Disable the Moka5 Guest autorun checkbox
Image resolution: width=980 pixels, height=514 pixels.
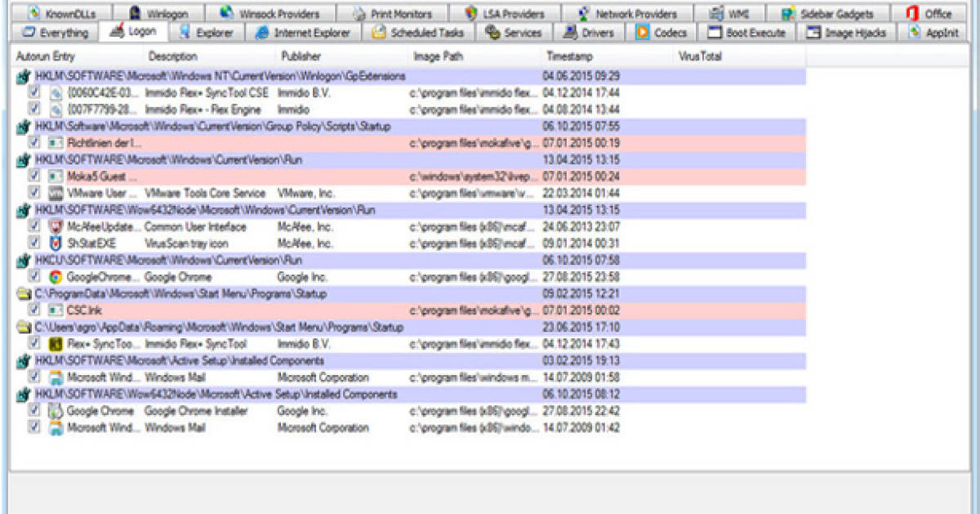pyautogui.click(x=34, y=177)
